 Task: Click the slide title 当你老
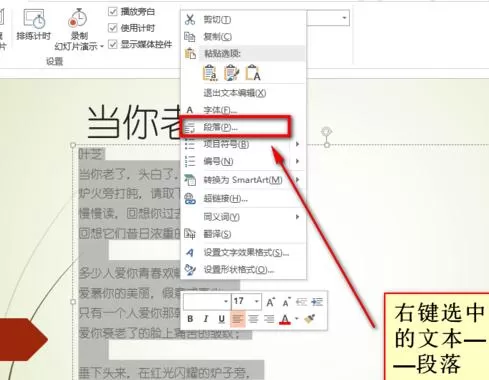coord(133,122)
